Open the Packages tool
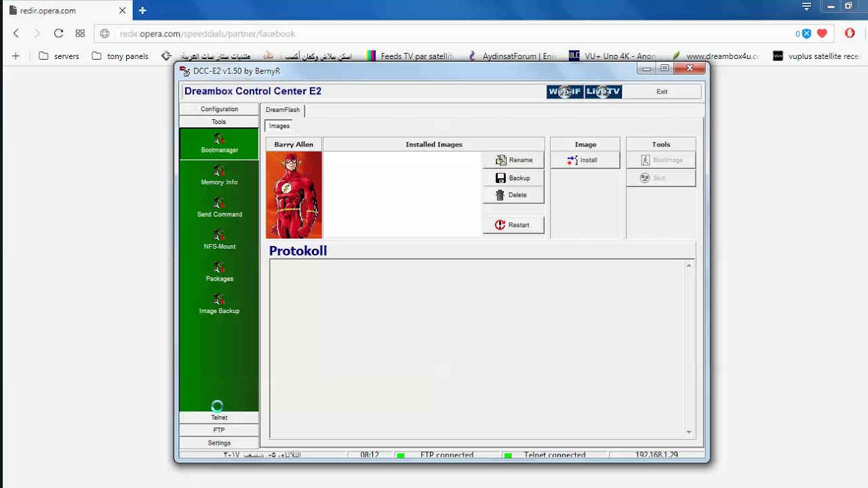The image size is (868, 488). tap(219, 272)
